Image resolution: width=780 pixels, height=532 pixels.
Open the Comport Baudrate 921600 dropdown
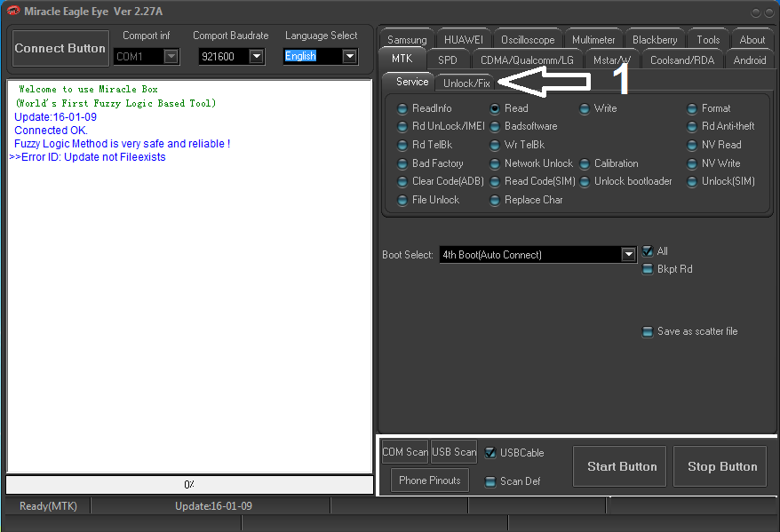coord(257,56)
